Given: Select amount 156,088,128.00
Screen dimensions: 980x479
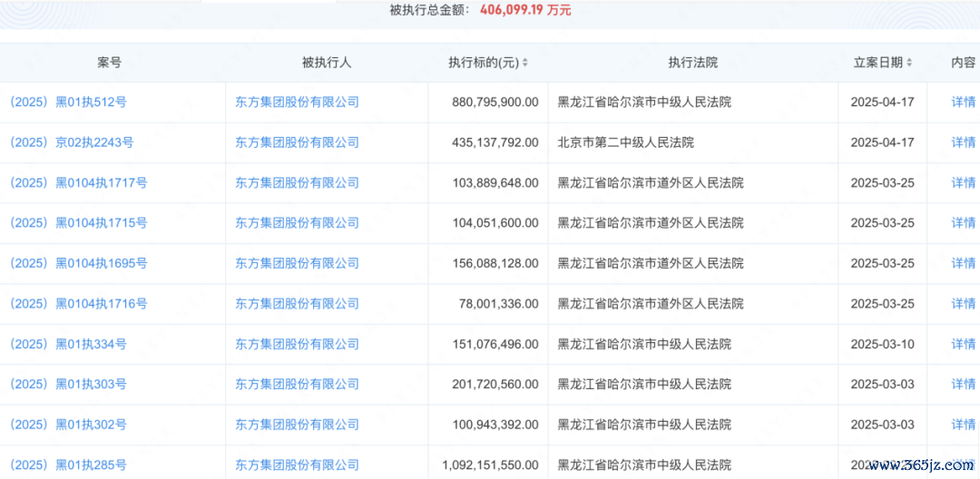Looking at the screenshot, I should 495,264.
